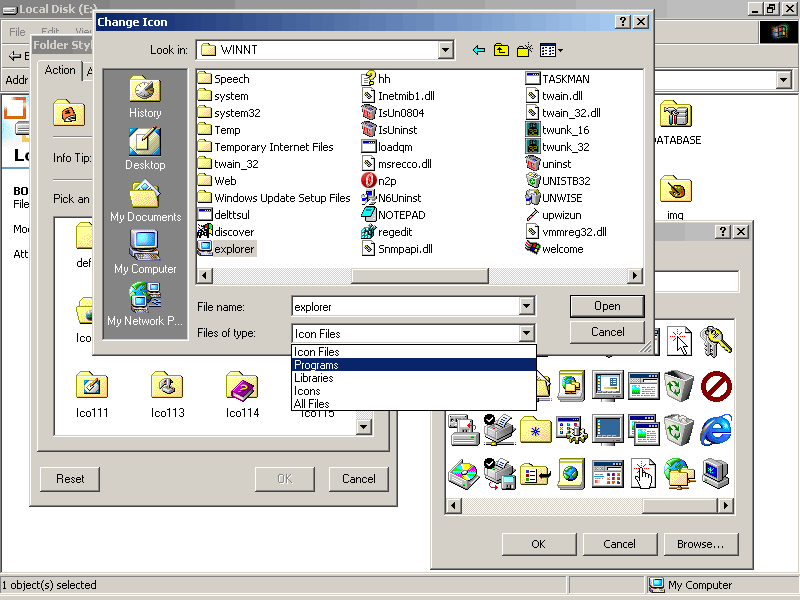
Task: Select the NOTEPAD program file
Action: [x=393, y=215]
